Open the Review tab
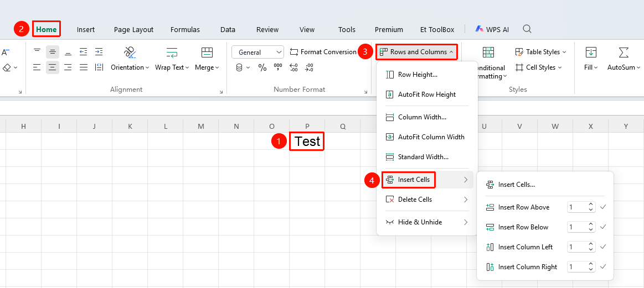The width and height of the screenshot is (644, 288). tap(267, 29)
